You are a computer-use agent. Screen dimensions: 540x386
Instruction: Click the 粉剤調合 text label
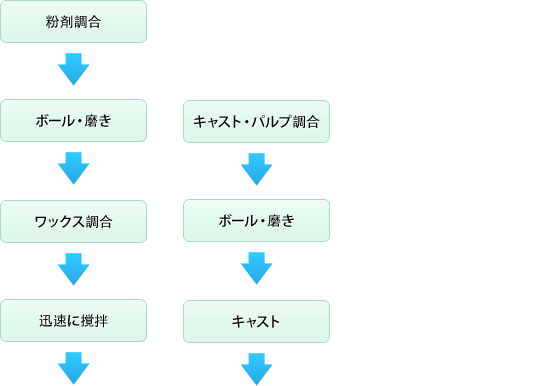coord(73,22)
